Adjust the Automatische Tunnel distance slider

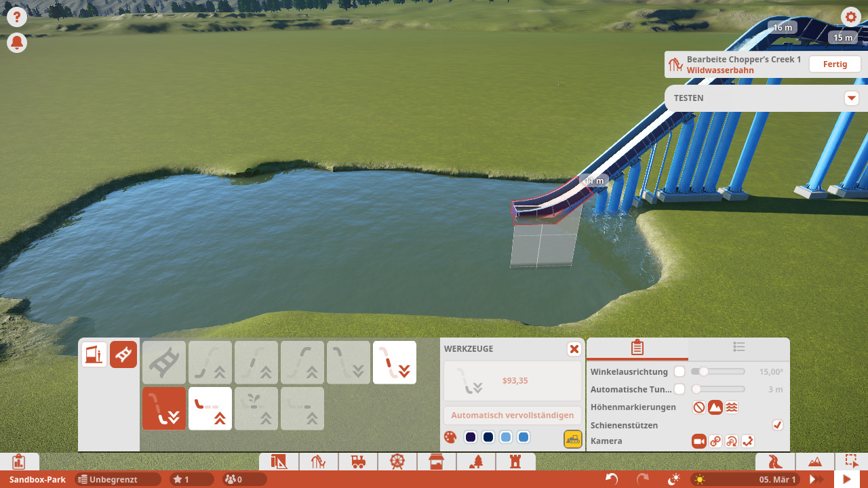[718, 389]
